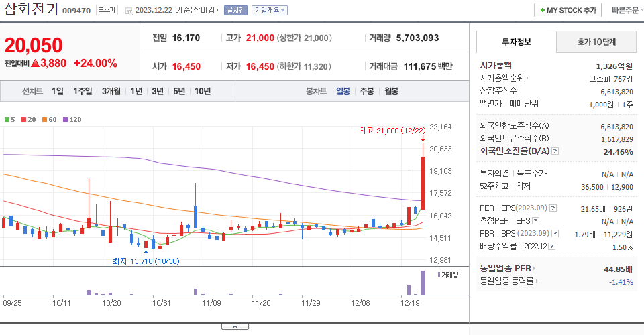Click the 외국인소진율 help question mark icon
The height and width of the screenshot is (335, 644).
pyautogui.click(x=555, y=151)
